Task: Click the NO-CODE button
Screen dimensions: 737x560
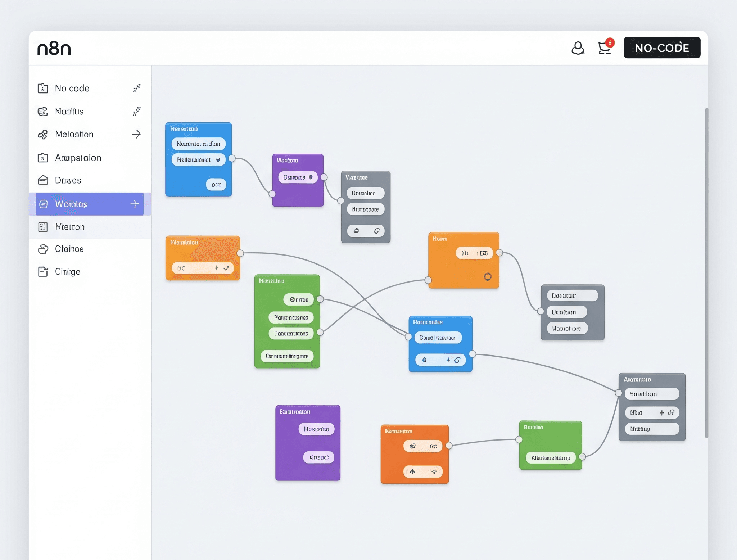Action: tap(661, 48)
